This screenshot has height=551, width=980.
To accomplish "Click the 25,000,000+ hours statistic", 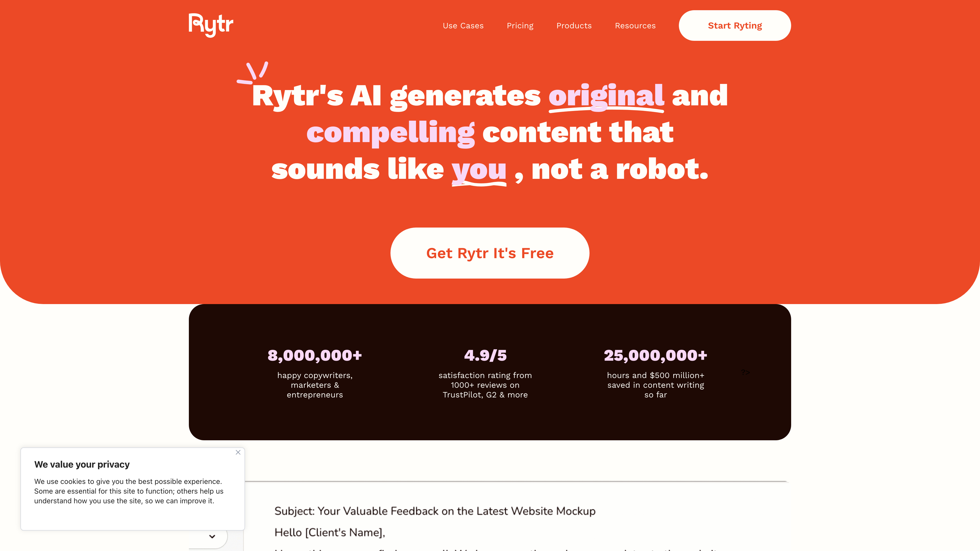I will (x=655, y=355).
